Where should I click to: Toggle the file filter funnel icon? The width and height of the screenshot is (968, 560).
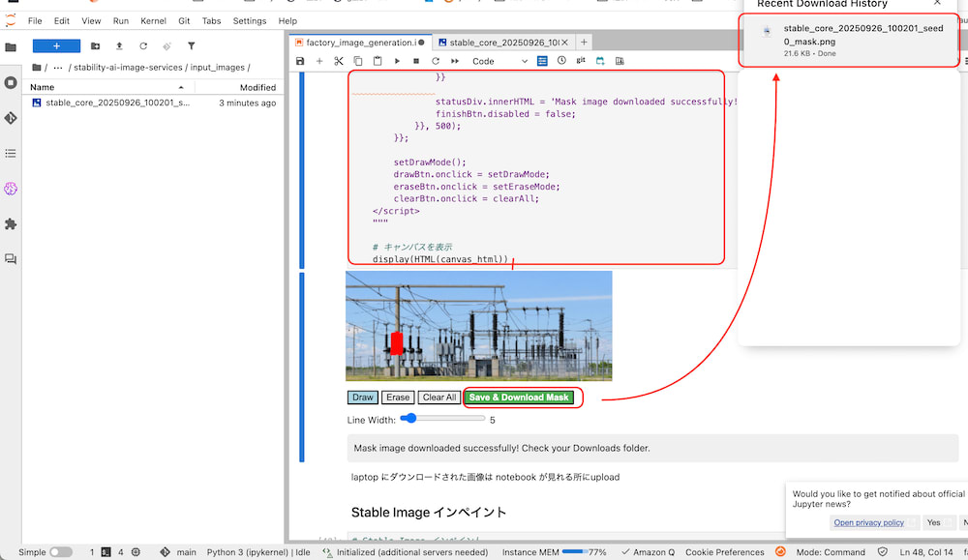coord(192,46)
